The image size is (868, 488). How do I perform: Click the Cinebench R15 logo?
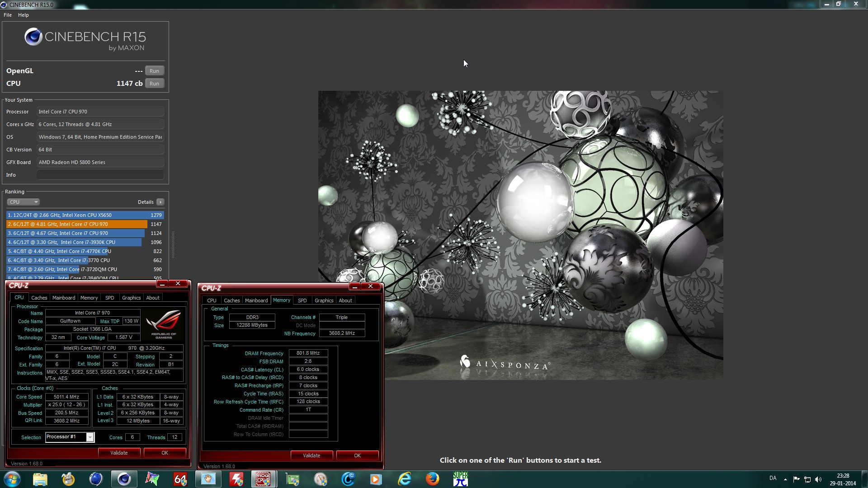point(85,40)
